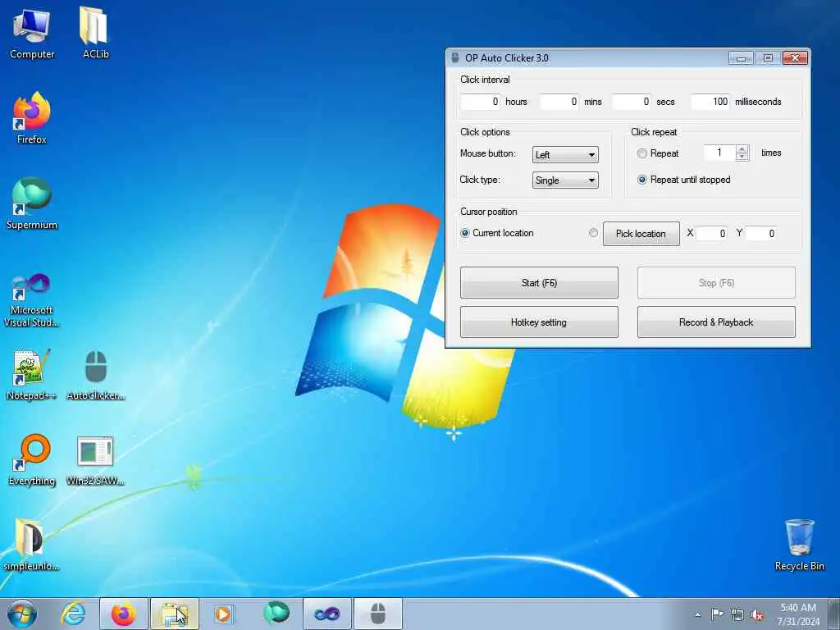Select the Supermium desktop shortcut
This screenshot has width=840, height=630.
[32, 203]
